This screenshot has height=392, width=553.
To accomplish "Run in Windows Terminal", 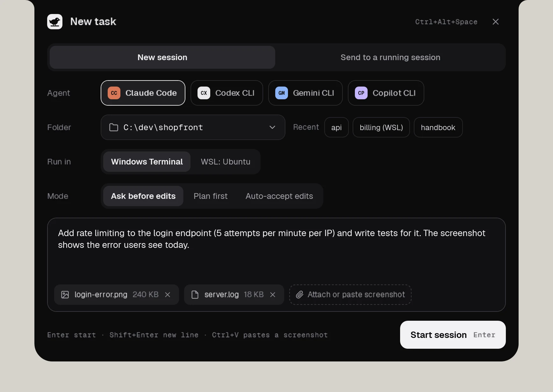I will [x=147, y=162].
